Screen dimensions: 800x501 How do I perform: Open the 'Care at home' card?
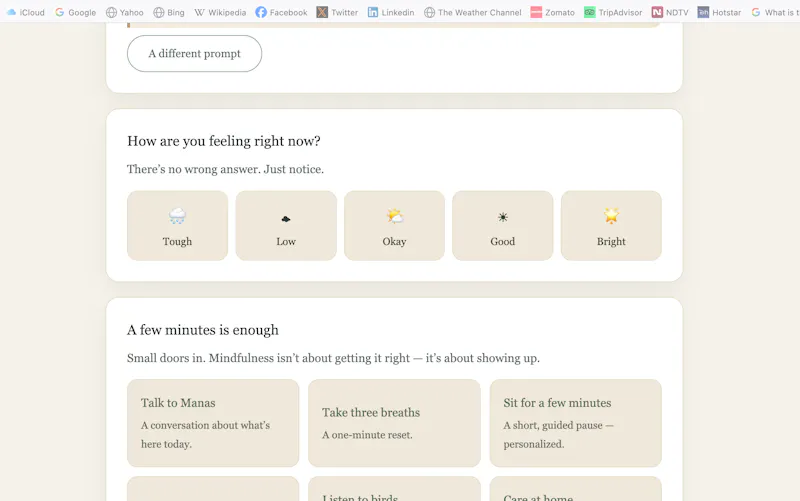pyautogui.click(x=576, y=489)
